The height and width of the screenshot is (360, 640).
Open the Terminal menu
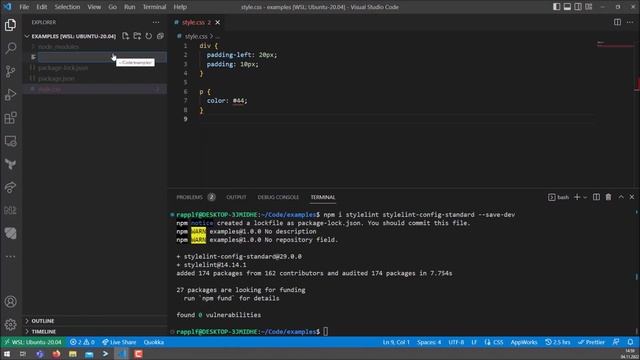[154, 7]
